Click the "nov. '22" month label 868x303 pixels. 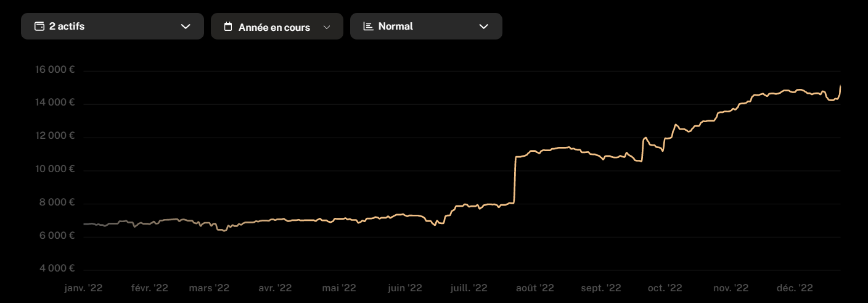pos(731,288)
